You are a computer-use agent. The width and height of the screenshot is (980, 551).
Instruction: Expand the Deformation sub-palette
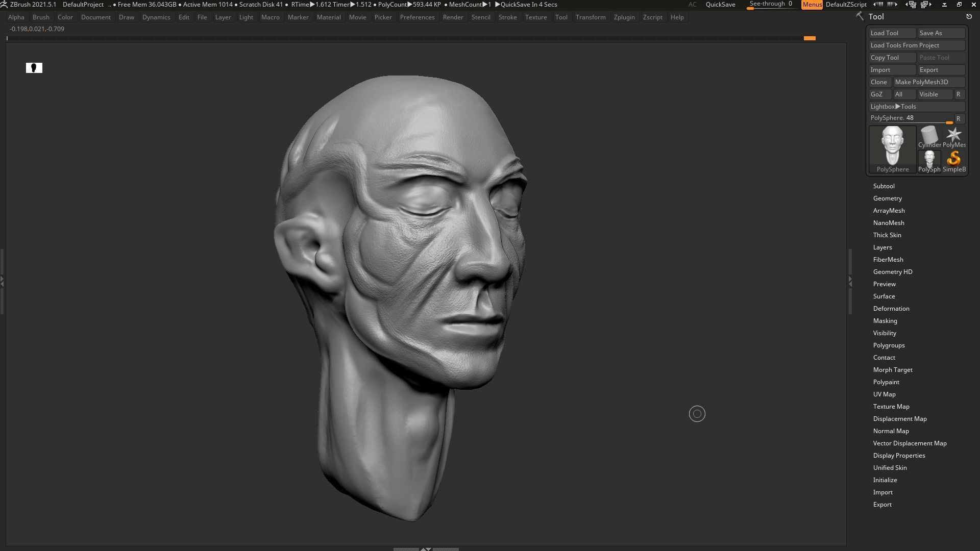click(x=891, y=309)
